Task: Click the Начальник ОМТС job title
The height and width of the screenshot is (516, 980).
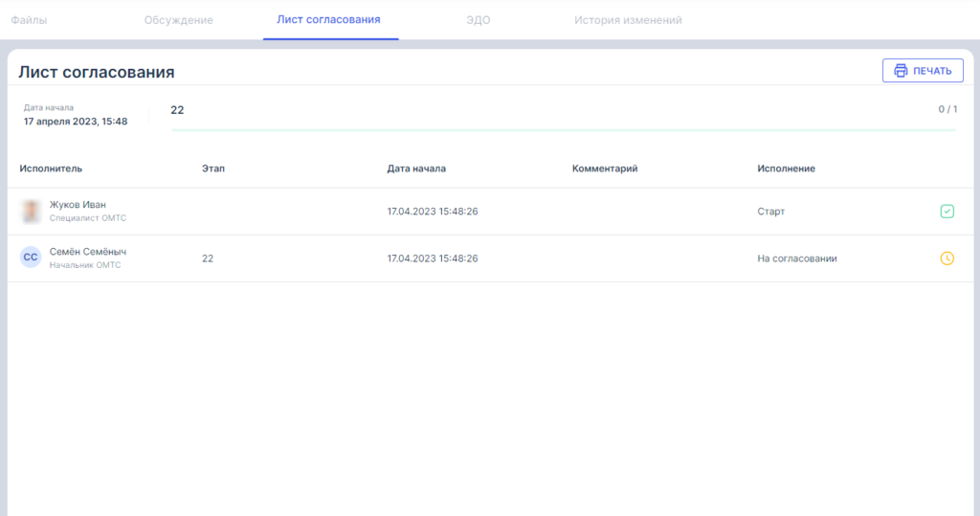Action: tap(85, 265)
